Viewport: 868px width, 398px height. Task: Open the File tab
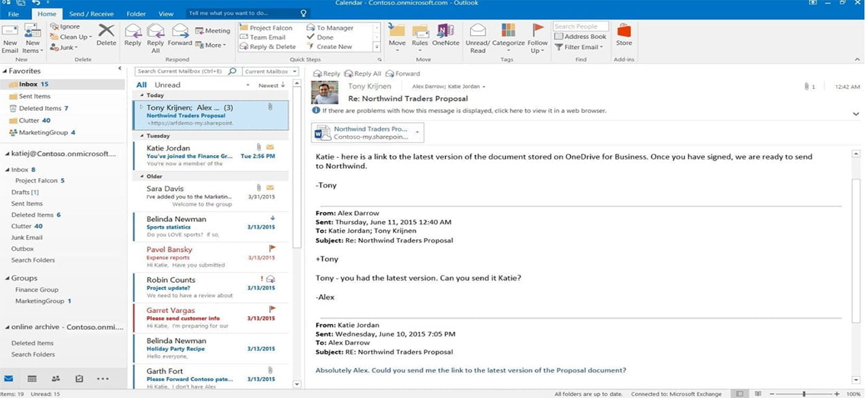pyautogui.click(x=14, y=14)
